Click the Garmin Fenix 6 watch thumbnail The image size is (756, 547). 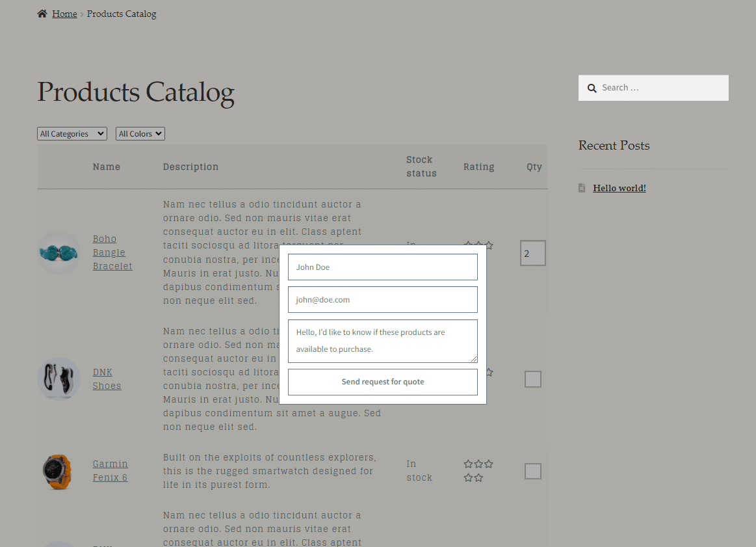[58, 472]
